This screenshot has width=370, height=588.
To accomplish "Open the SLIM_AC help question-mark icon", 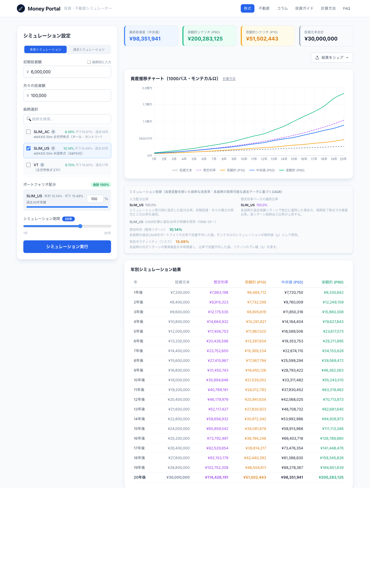I will (x=53, y=132).
